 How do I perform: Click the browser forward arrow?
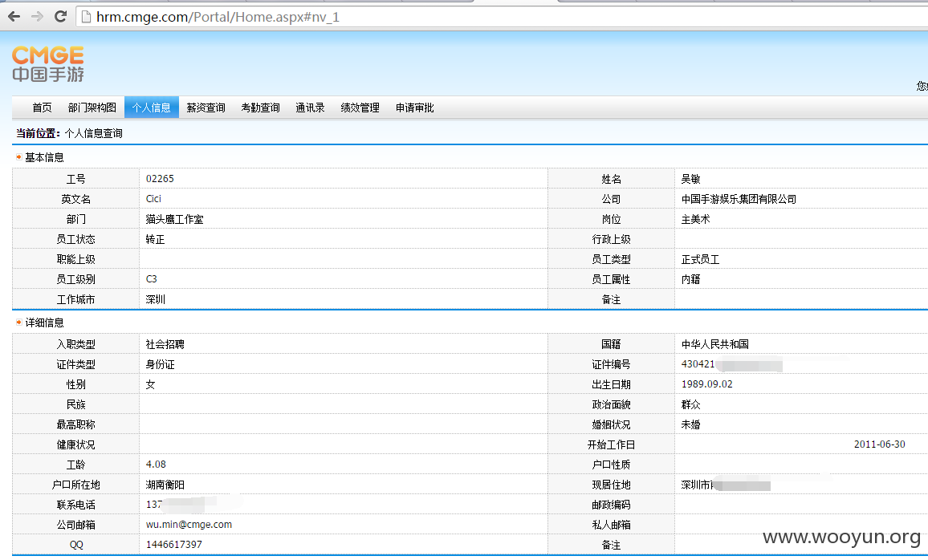click(x=37, y=17)
